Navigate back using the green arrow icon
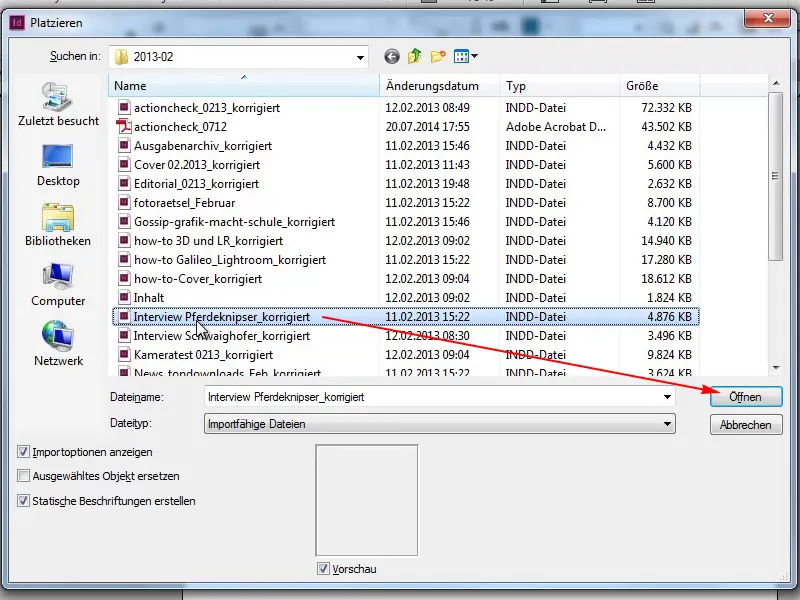 point(390,56)
